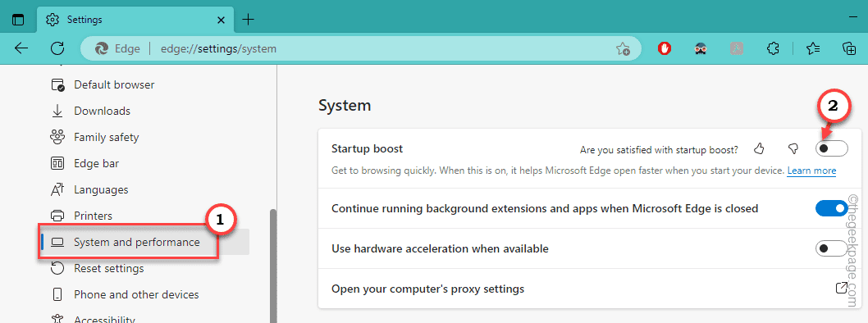
Task: Click the address bar URL
Action: (218, 48)
